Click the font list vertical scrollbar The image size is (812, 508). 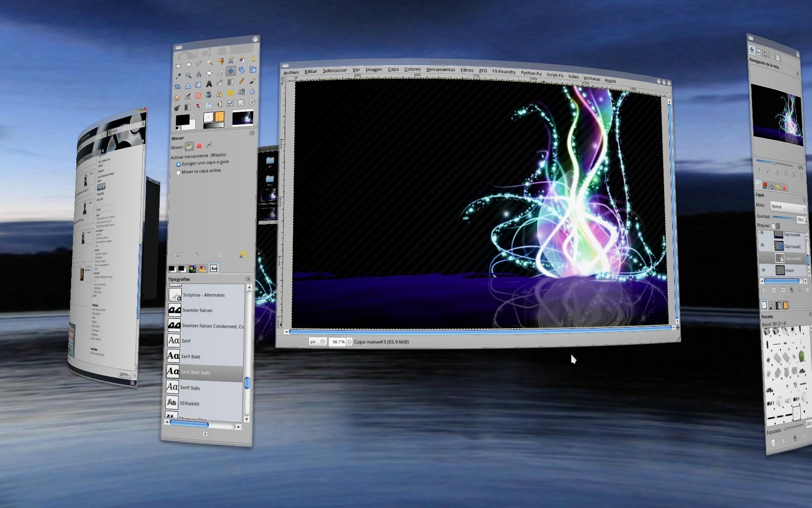pyautogui.click(x=247, y=353)
